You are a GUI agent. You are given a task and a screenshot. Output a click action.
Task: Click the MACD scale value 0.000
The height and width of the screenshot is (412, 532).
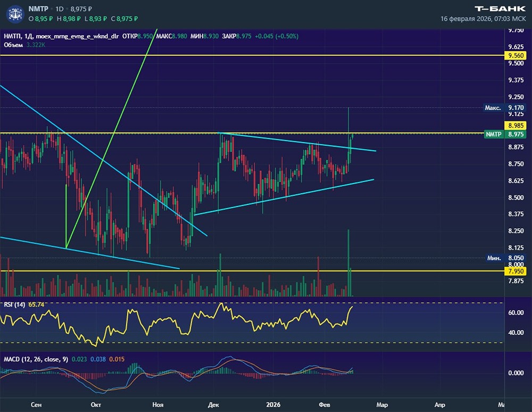[x=516, y=373]
